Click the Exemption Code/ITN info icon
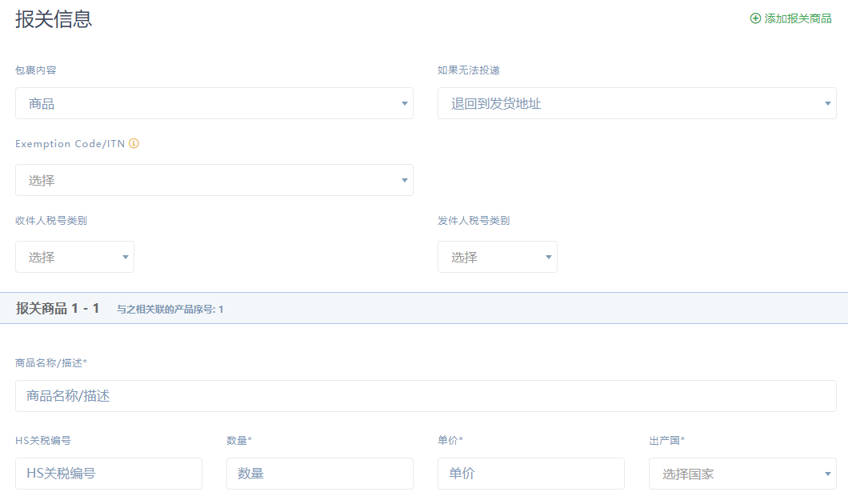Screen dimensions: 848x504 coord(134,143)
